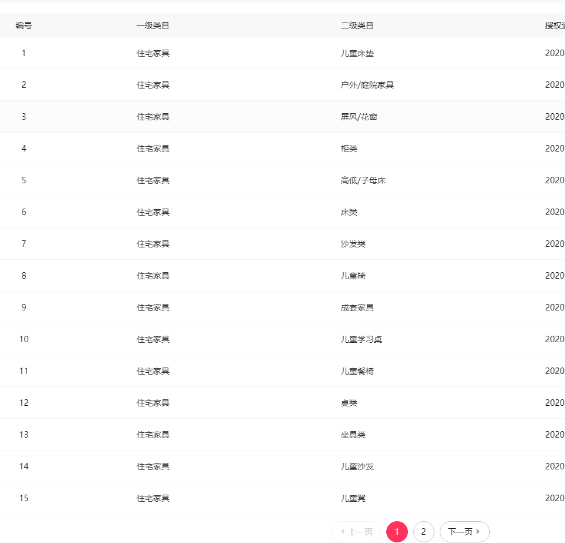Click the disabled 上一页 previous page button
The height and width of the screenshot is (543, 565).
point(356,531)
